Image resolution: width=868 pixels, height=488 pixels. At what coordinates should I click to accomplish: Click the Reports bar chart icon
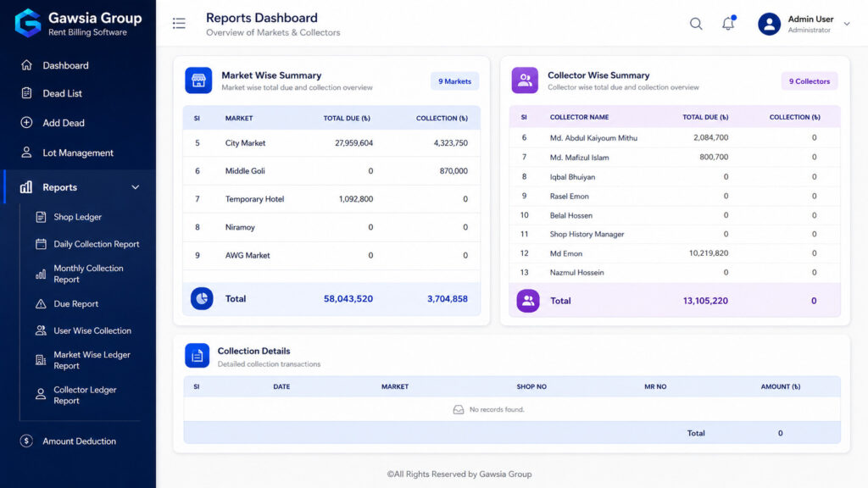click(26, 187)
